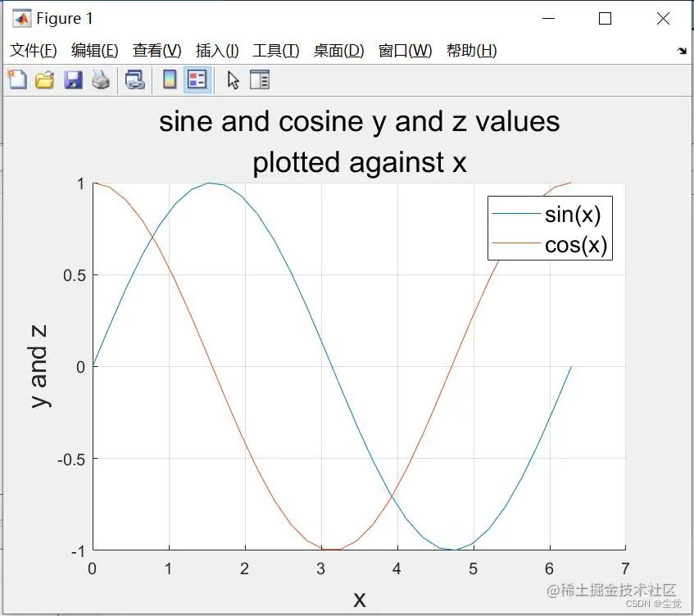Select the Edit Plot arrow tool
The height and width of the screenshot is (616, 694).
[x=234, y=80]
